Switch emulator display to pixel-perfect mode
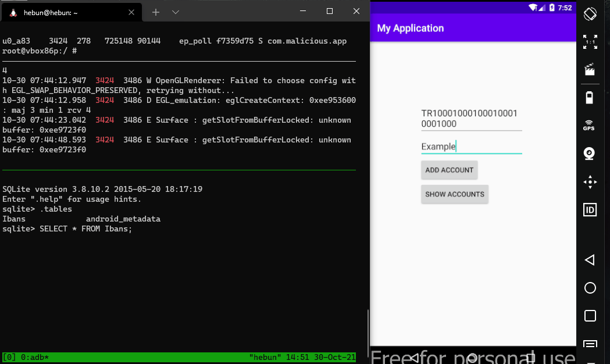The height and width of the screenshot is (364, 610). (590, 42)
